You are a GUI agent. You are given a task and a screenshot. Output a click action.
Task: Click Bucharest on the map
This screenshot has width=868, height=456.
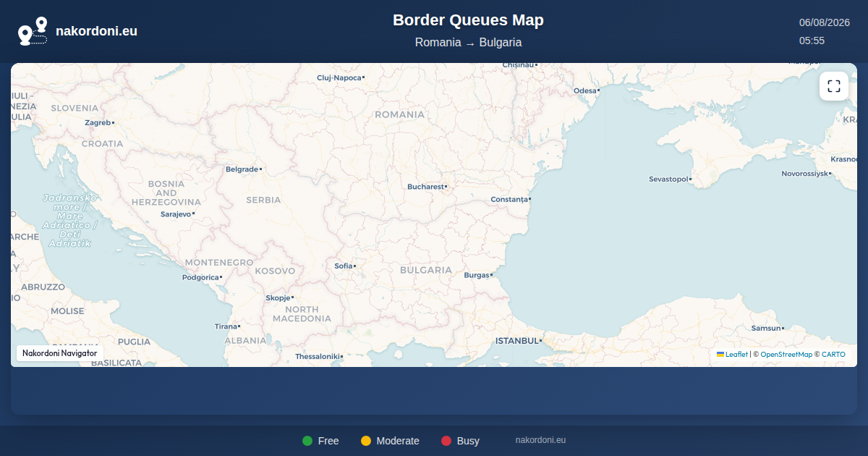tap(425, 187)
